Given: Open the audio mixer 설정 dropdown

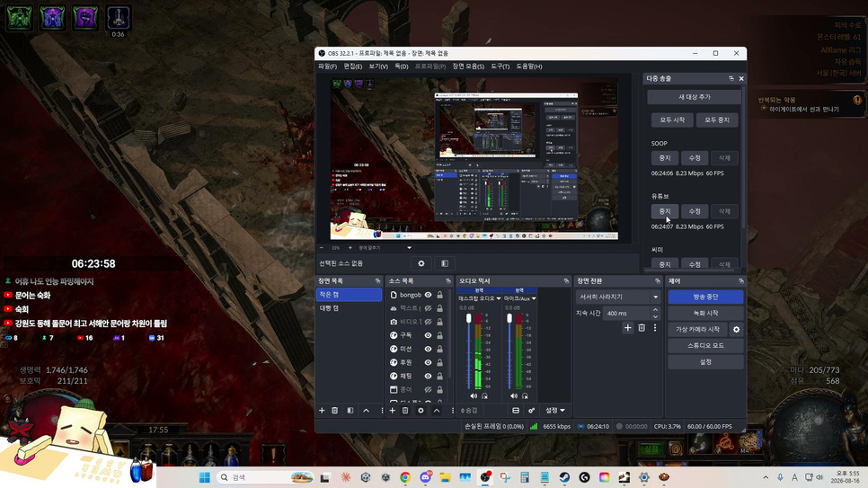Looking at the screenshot, I should tap(554, 411).
